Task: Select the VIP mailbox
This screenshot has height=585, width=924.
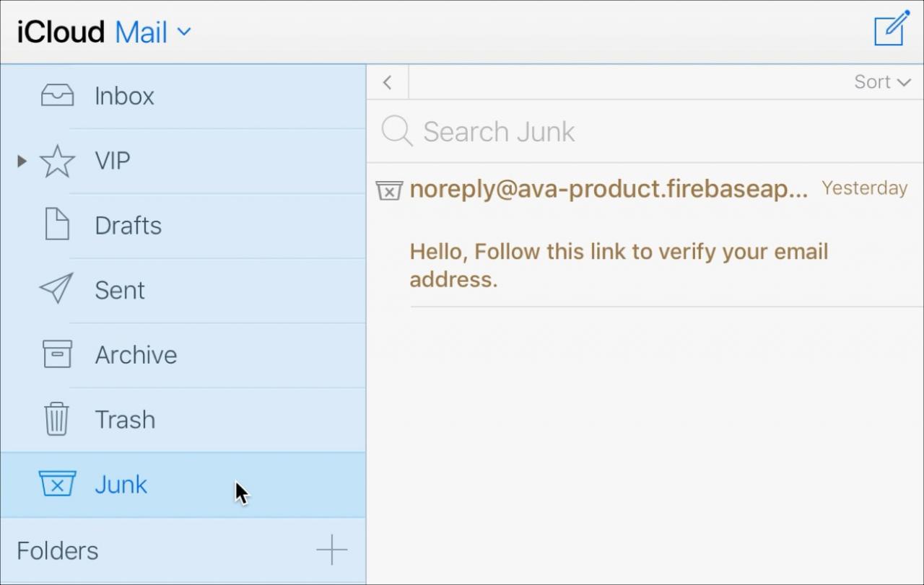Action: click(183, 161)
